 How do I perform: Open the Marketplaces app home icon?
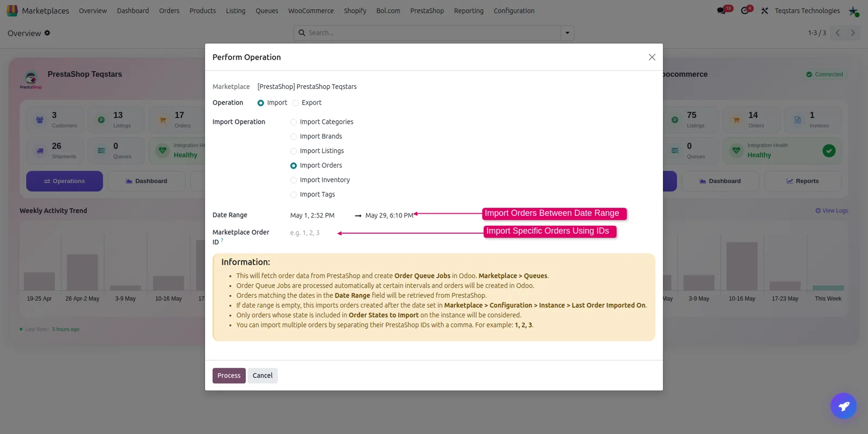point(12,10)
